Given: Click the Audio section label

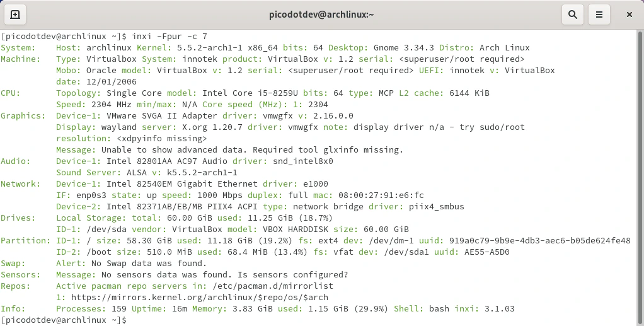Looking at the screenshot, I should tap(15, 161).
